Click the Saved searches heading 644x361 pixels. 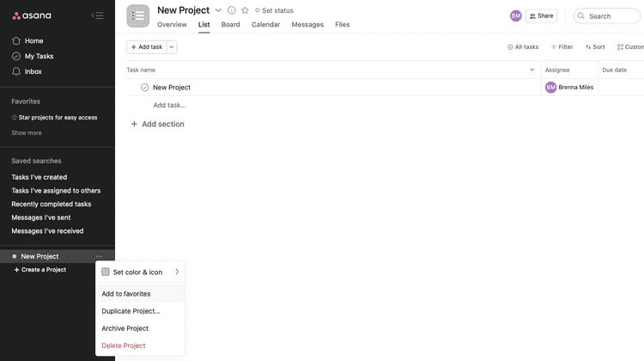click(36, 162)
